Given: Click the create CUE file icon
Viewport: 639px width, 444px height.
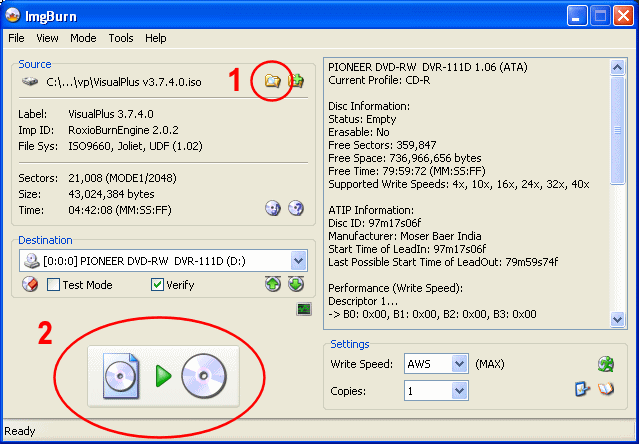Looking at the screenshot, I should 296,81.
